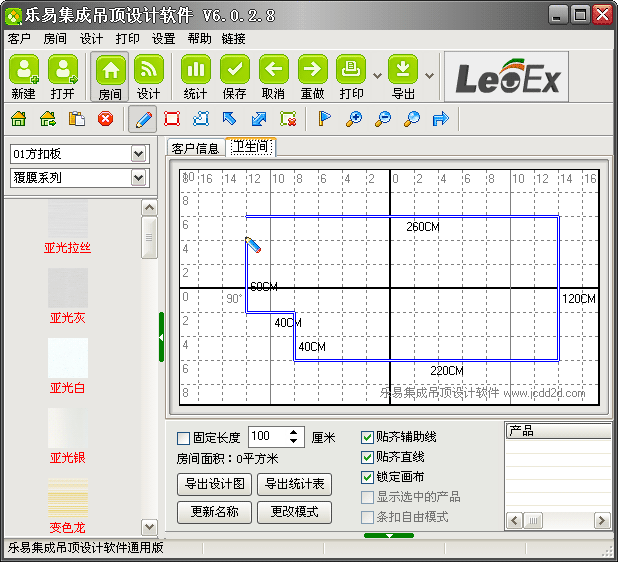Click the 重做 (Redo) arrow icon
Image resolution: width=618 pixels, height=562 pixels.
[312, 71]
